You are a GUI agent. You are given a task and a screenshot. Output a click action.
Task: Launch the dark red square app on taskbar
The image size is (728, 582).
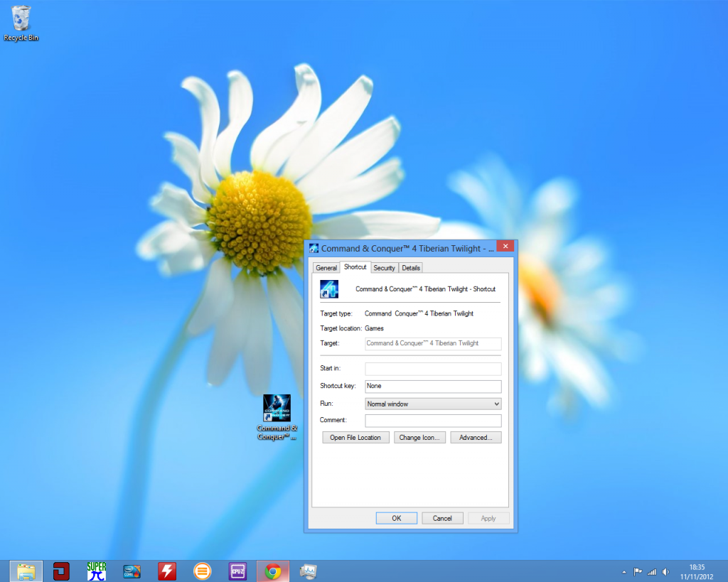tap(61, 571)
